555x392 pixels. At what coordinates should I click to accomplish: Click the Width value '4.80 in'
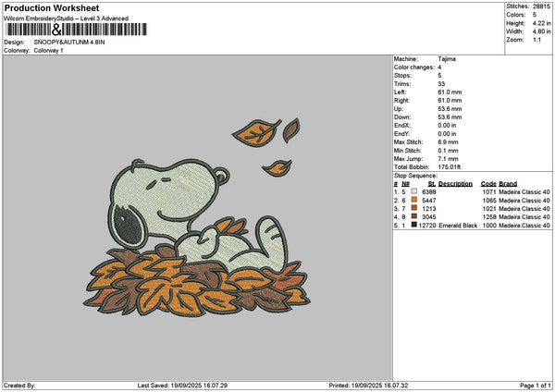point(541,31)
